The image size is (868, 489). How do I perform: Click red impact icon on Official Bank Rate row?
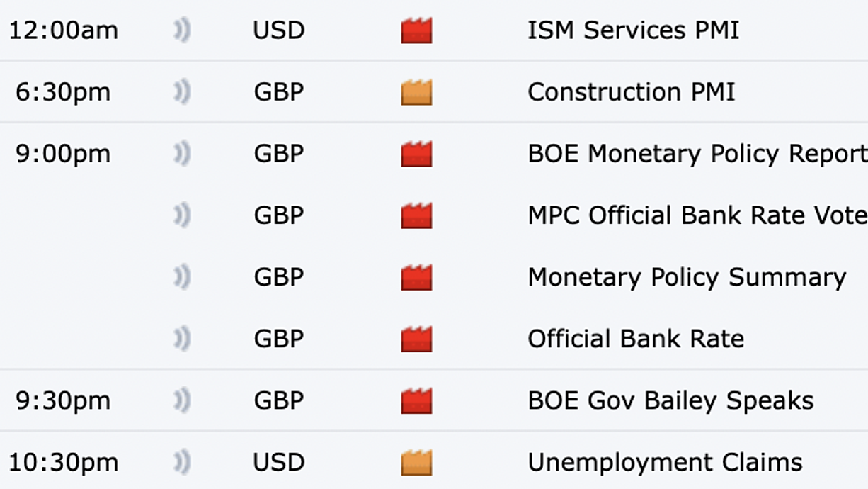[x=416, y=339]
